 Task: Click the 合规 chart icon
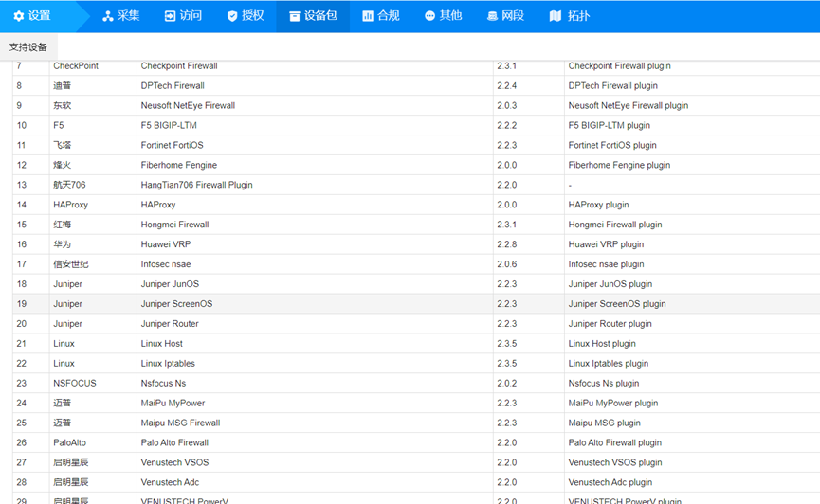click(368, 16)
